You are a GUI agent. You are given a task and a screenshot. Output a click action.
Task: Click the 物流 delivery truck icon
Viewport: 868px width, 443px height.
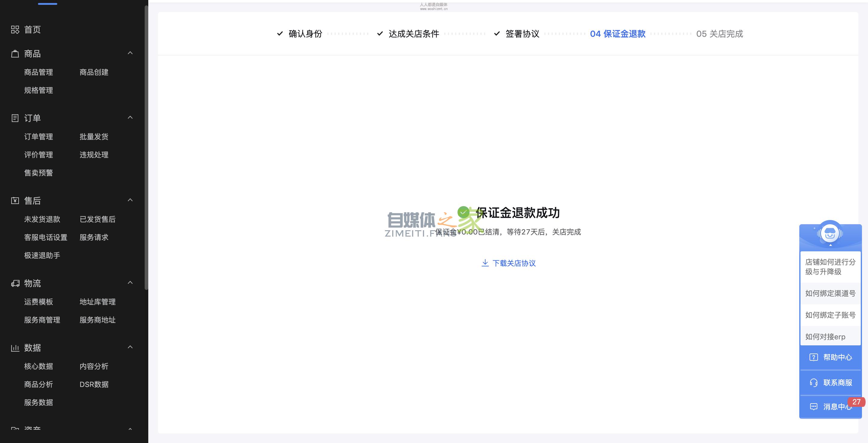pos(15,283)
